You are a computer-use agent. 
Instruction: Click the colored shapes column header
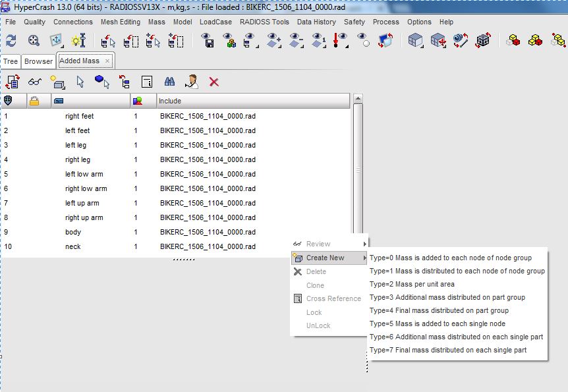point(144,101)
